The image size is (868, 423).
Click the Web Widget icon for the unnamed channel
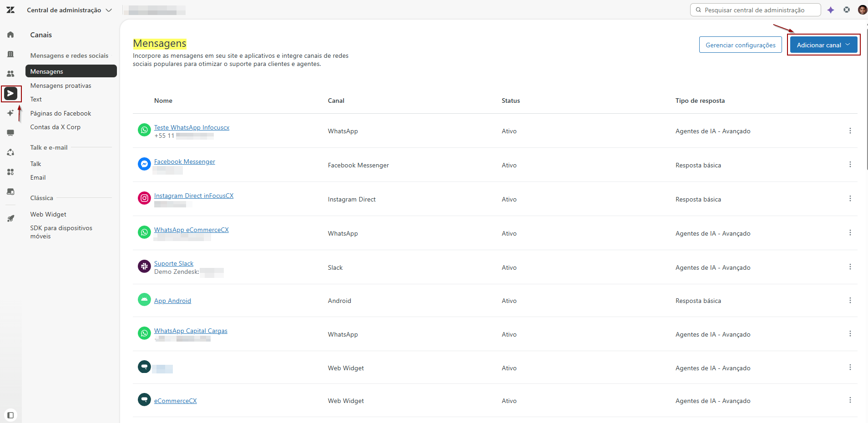pyautogui.click(x=144, y=367)
